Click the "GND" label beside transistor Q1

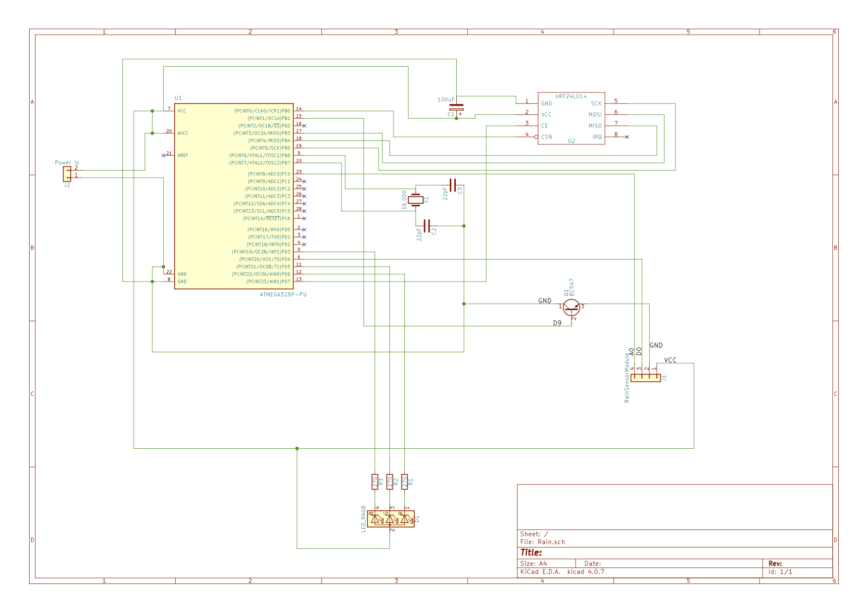(545, 301)
